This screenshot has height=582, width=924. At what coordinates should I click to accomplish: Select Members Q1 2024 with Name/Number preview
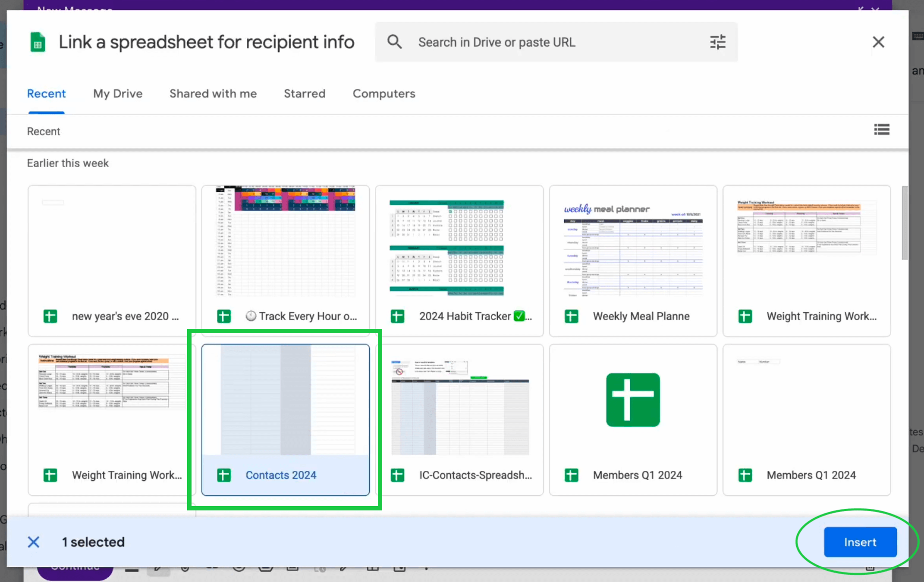coord(807,419)
